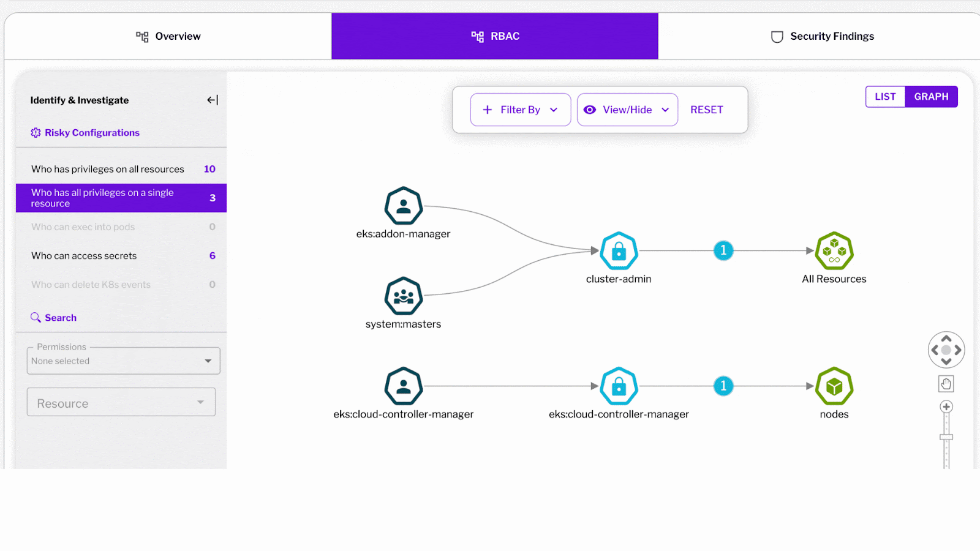The height and width of the screenshot is (551, 980).
Task: Open the View/Hide eye menu
Action: 627,110
